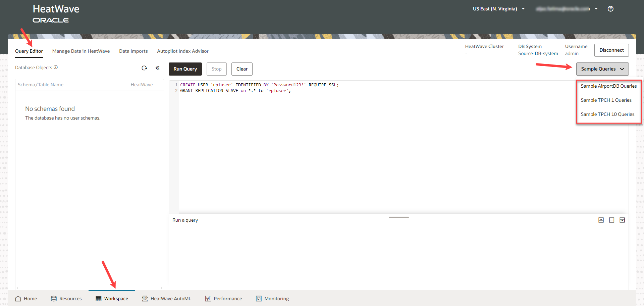The height and width of the screenshot is (306, 644).
Task: Select the HeatWave AutoML section icon
Action: 145,298
